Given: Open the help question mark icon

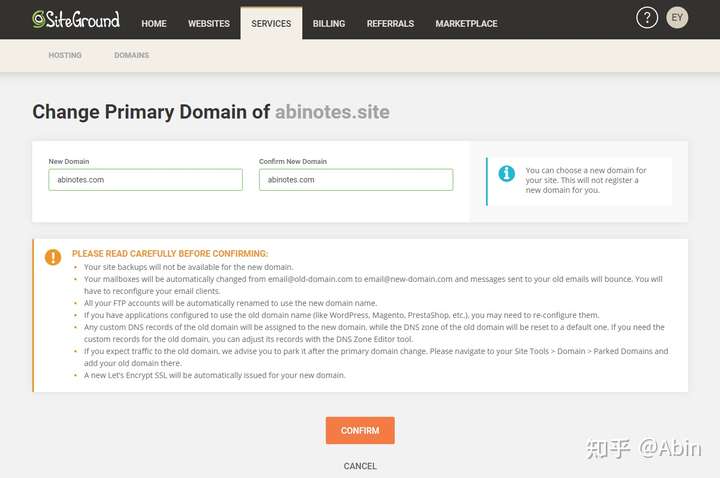Looking at the screenshot, I should [647, 18].
